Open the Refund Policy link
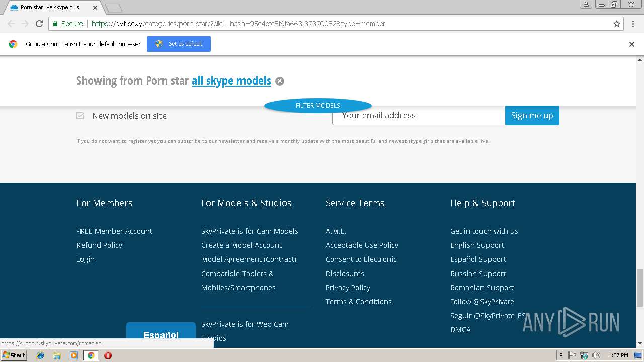This screenshot has height=362, width=644. (x=99, y=245)
